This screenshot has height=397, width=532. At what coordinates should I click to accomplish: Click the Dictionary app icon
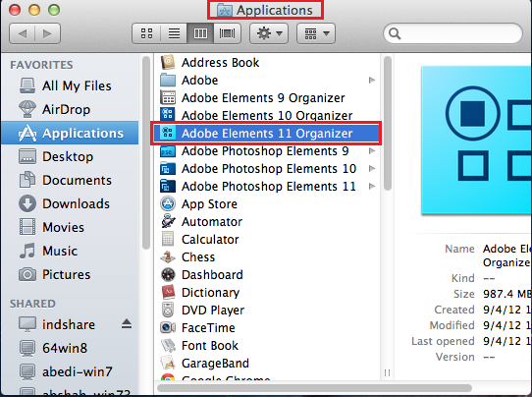[x=168, y=292]
